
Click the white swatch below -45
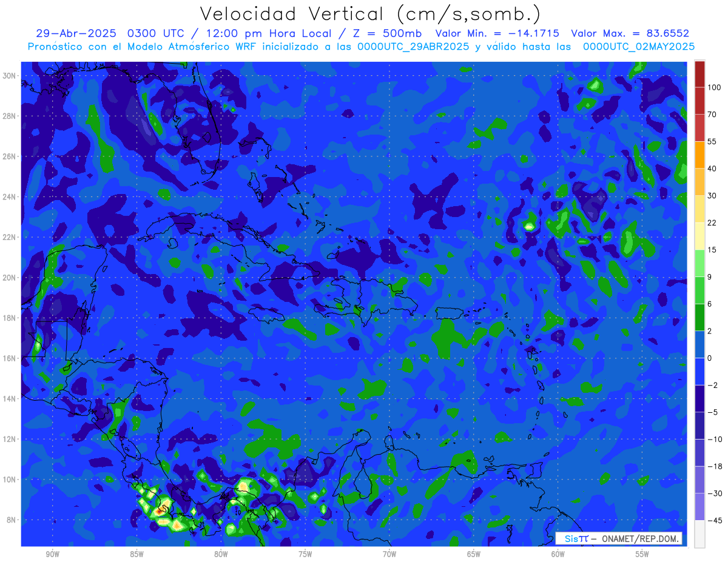[699, 534]
